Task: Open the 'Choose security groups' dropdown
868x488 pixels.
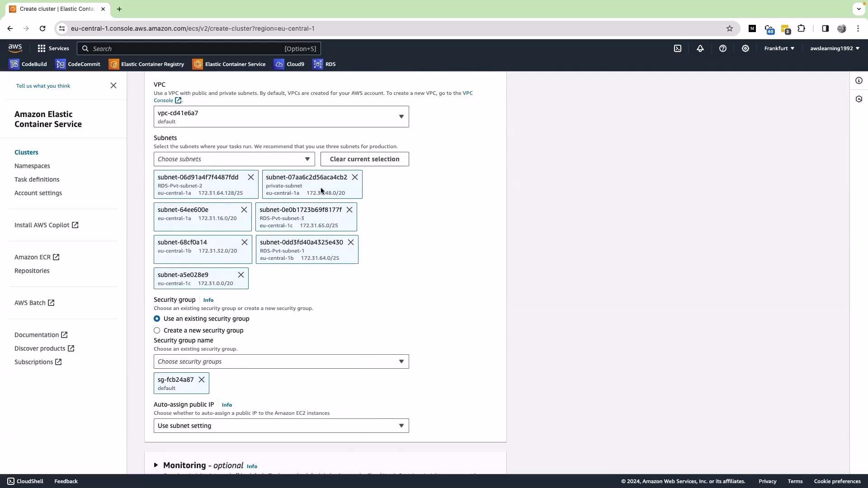Action: tap(281, 361)
